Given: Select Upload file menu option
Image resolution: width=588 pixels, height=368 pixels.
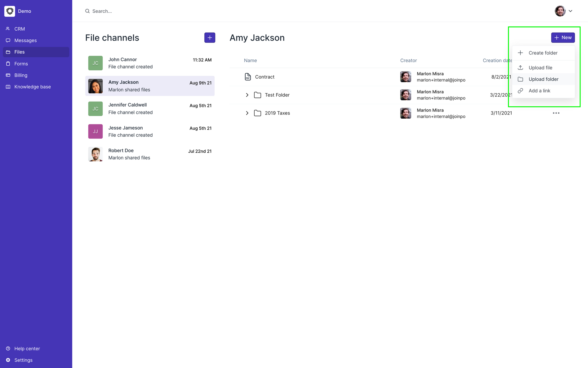Looking at the screenshot, I should coord(540,68).
